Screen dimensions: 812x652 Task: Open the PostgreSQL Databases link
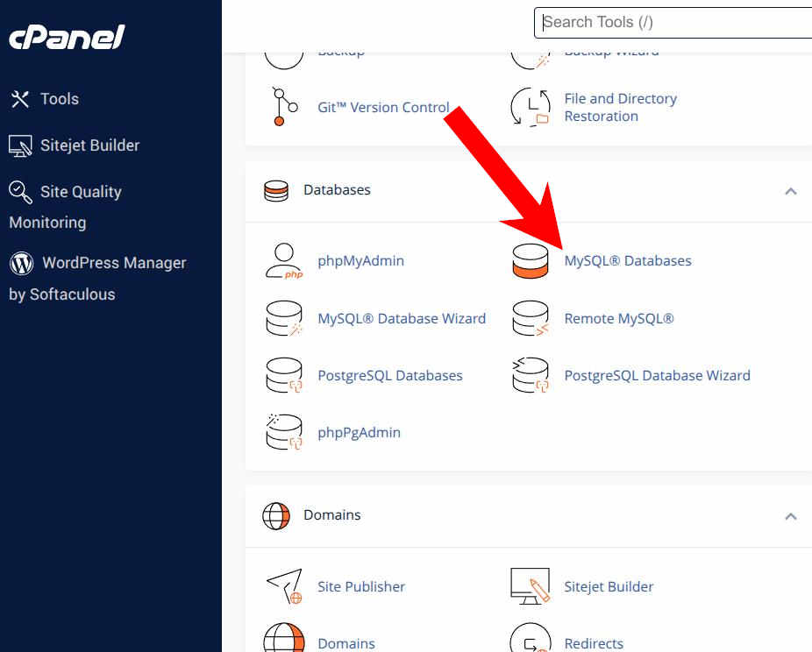[390, 375]
